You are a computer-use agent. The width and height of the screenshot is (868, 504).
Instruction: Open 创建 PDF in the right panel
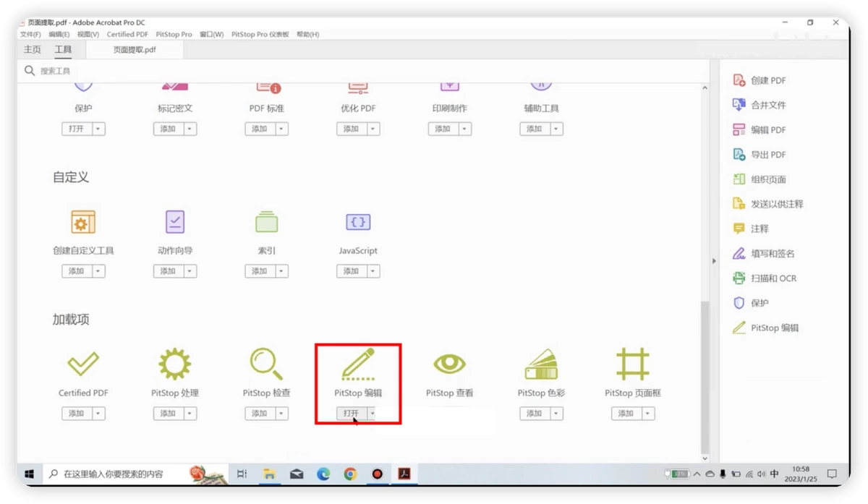point(759,80)
